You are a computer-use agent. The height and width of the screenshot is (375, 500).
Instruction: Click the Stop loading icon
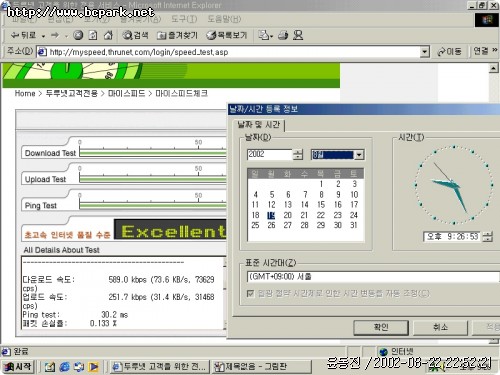coord(78,35)
